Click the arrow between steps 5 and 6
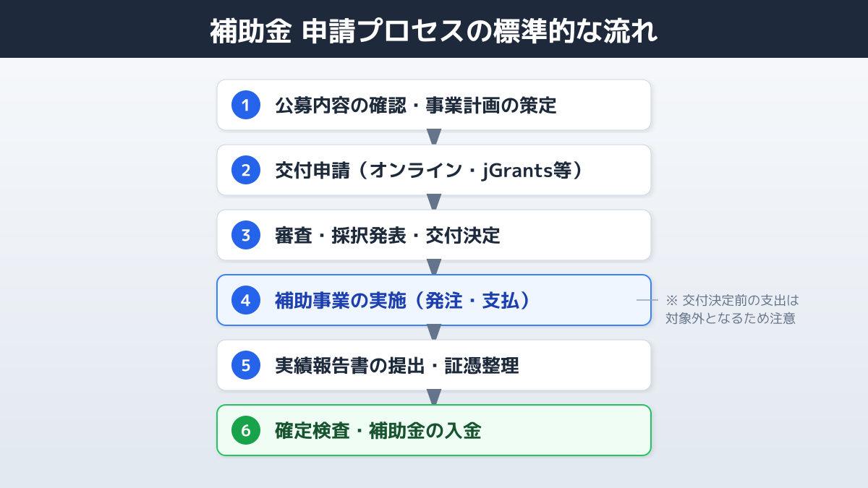This screenshot has height=488, width=868. 434,398
